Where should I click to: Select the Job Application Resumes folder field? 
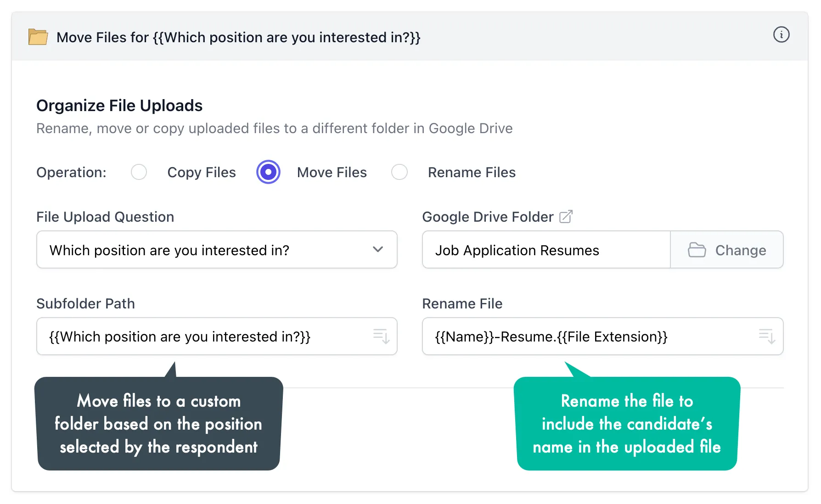point(545,250)
